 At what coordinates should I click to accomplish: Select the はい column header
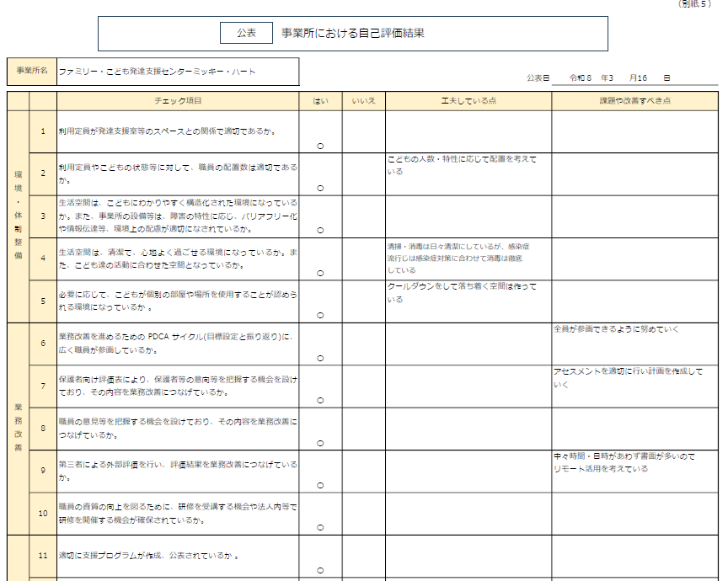coord(321,101)
